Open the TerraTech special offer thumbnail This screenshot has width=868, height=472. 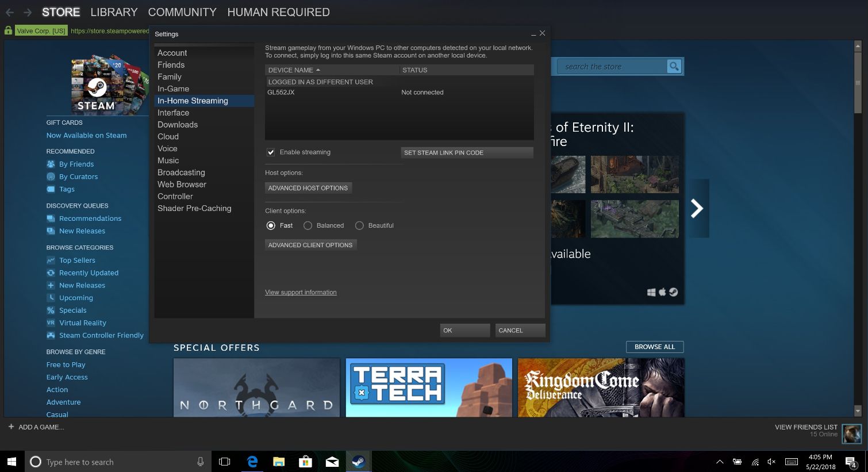tap(429, 387)
